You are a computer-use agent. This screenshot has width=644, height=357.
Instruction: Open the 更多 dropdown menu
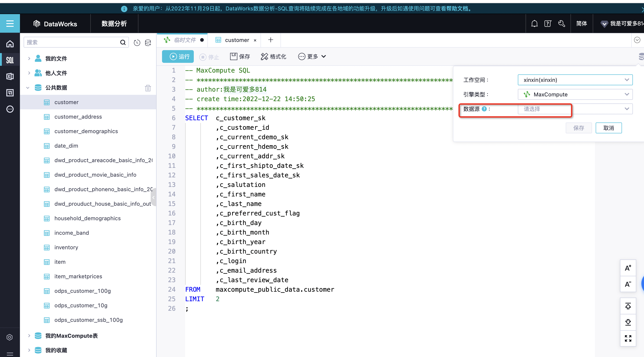312,56
